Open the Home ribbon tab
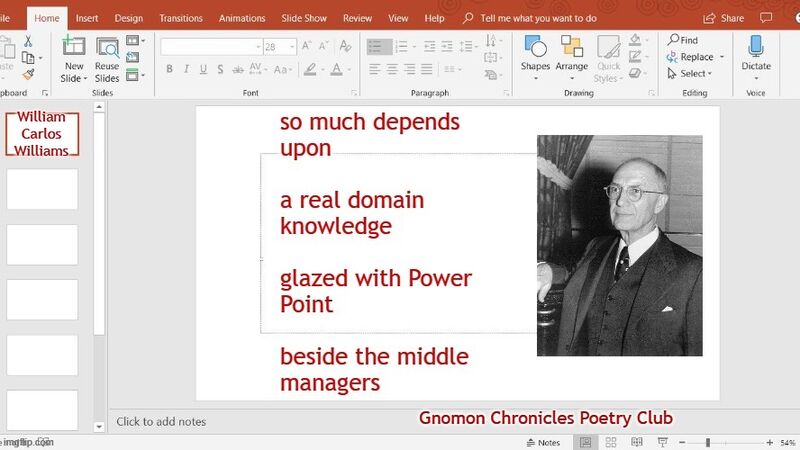The width and height of the screenshot is (800, 450). click(x=46, y=18)
